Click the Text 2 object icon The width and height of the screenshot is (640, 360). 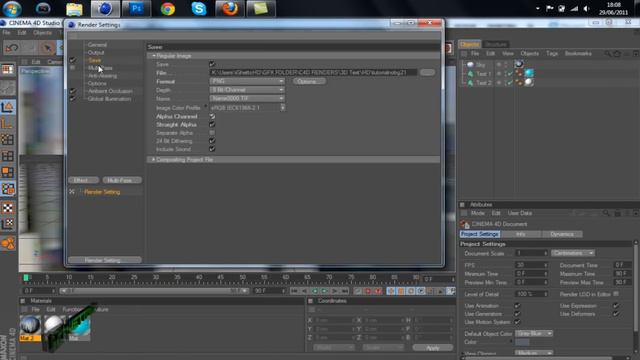click(470, 83)
